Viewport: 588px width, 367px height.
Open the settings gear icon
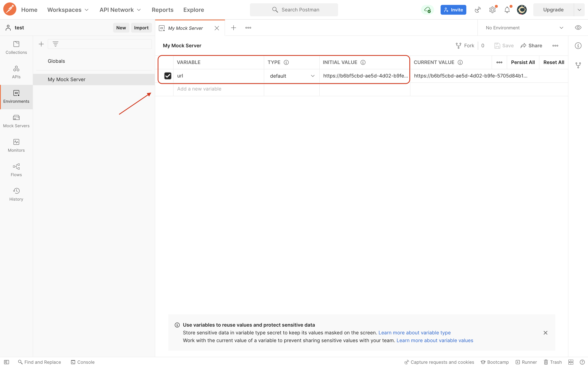point(492,10)
